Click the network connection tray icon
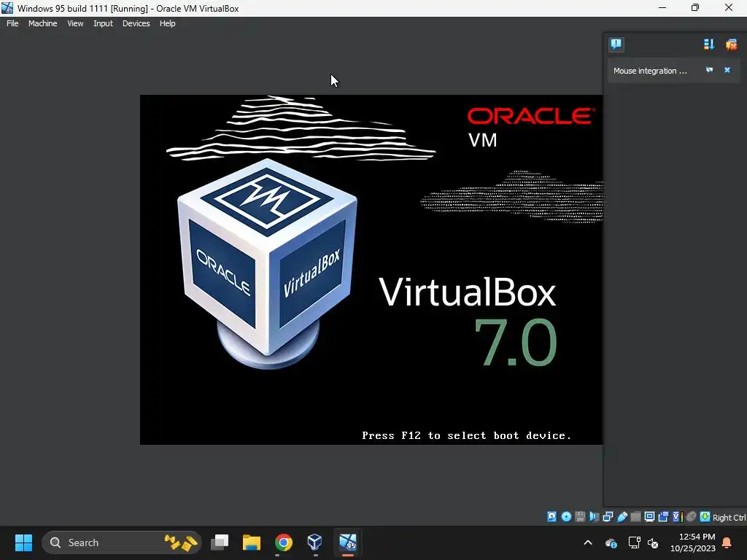 coord(634,542)
